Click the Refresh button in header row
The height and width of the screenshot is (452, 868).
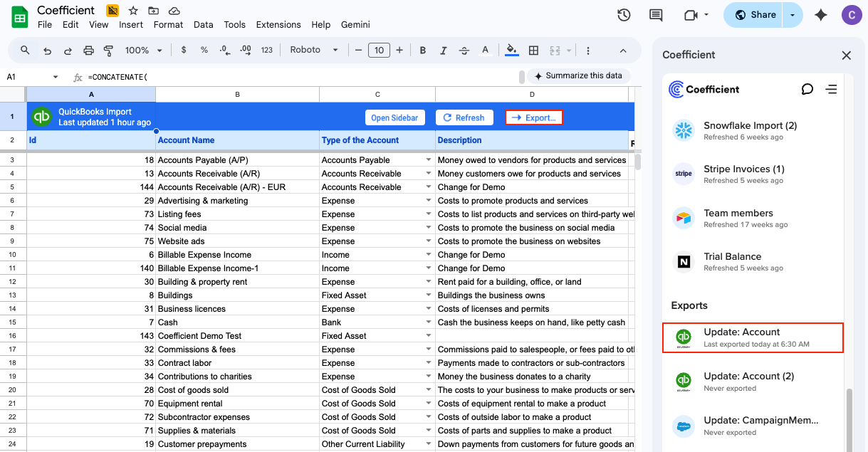click(x=464, y=117)
